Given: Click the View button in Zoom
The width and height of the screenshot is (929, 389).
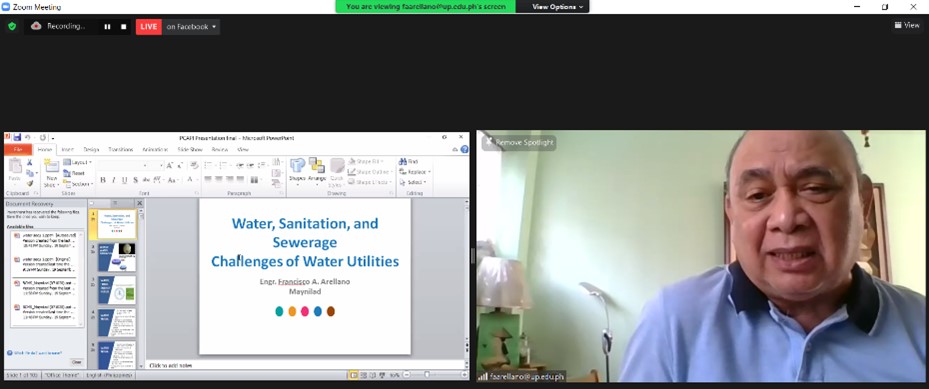Looking at the screenshot, I should 907,25.
